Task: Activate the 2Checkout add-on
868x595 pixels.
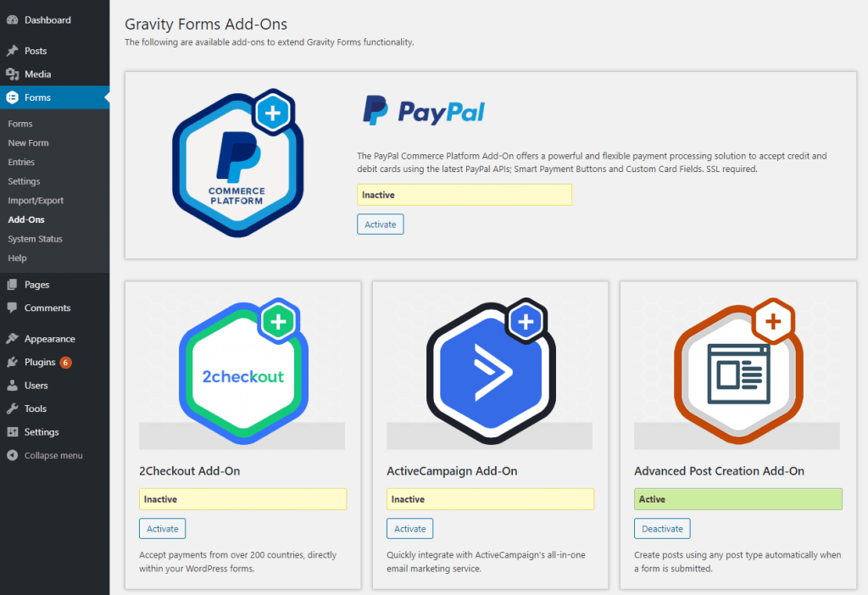Action: 162,529
